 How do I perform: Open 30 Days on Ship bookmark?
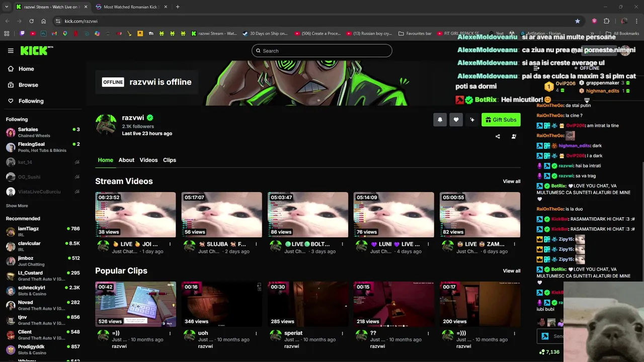265,34
